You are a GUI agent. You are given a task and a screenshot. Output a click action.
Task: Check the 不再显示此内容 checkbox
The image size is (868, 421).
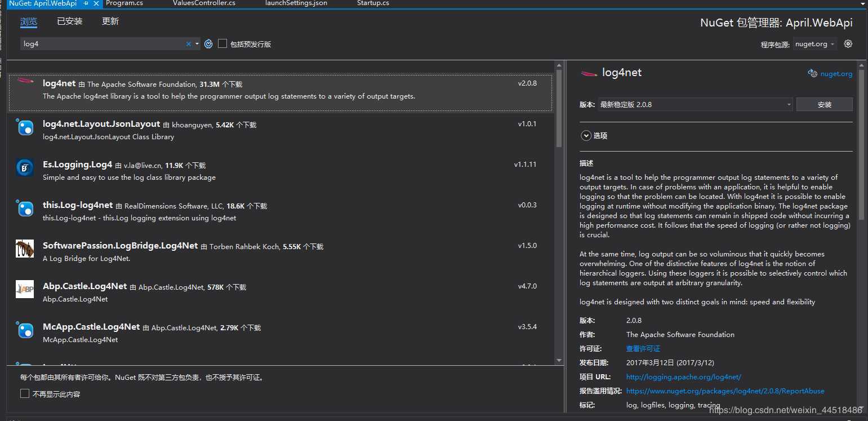point(25,394)
